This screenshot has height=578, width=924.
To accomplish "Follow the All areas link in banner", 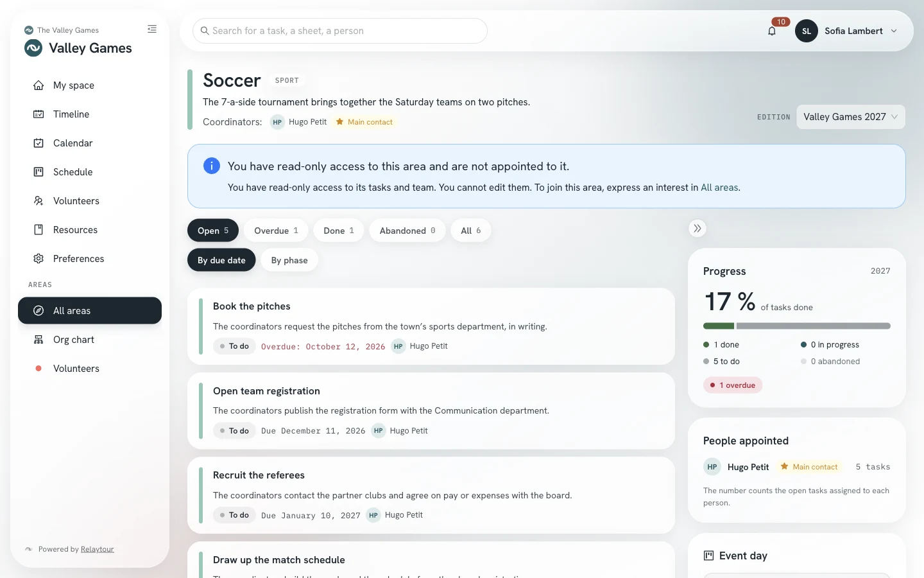I will pyautogui.click(x=719, y=188).
